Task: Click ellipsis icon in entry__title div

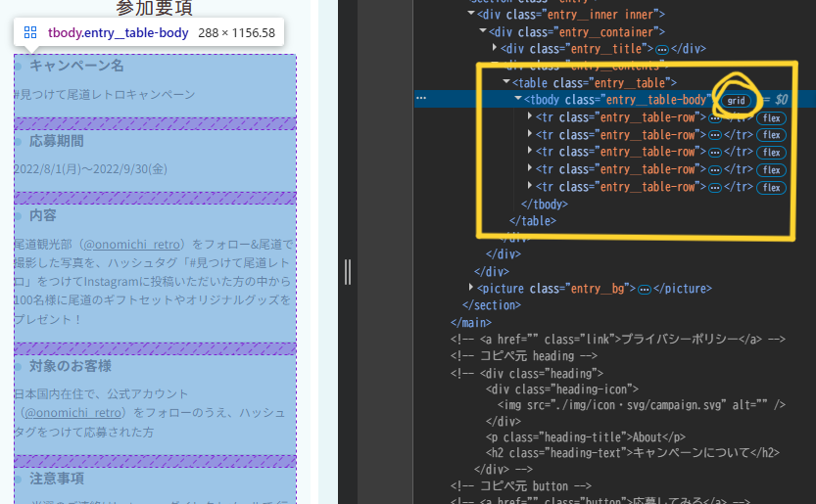Action: point(662,48)
